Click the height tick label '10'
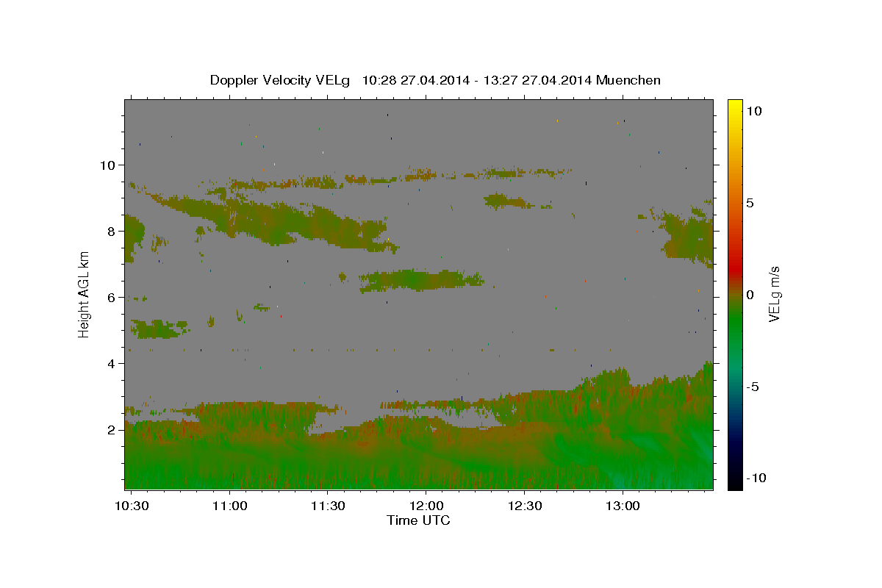This screenshot has height=588, width=882. [107, 165]
